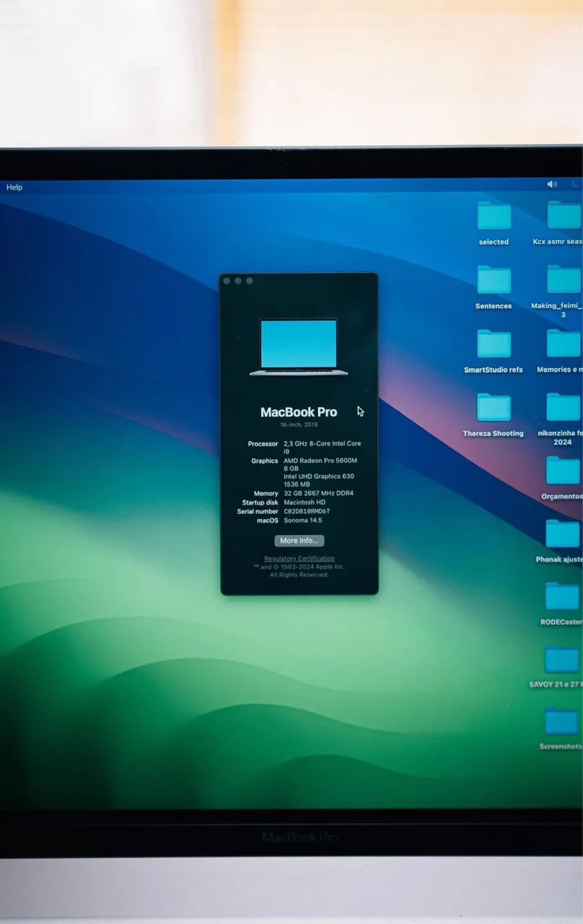Click the volume icon in menu bar
The image size is (583, 924).
point(552,184)
